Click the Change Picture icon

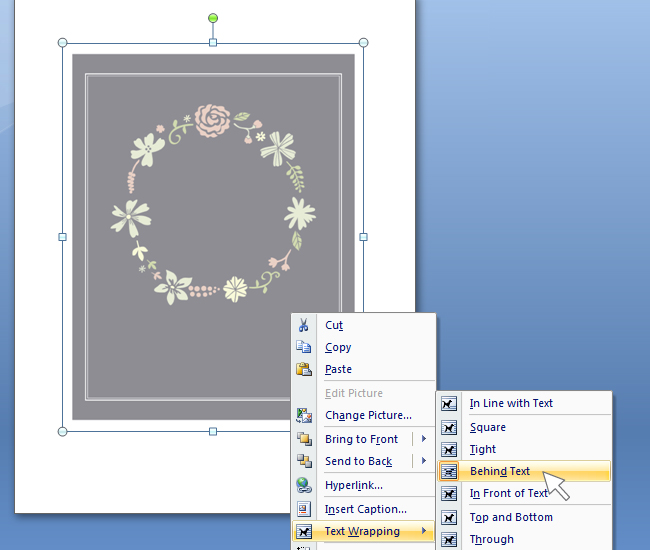[304, 415]
